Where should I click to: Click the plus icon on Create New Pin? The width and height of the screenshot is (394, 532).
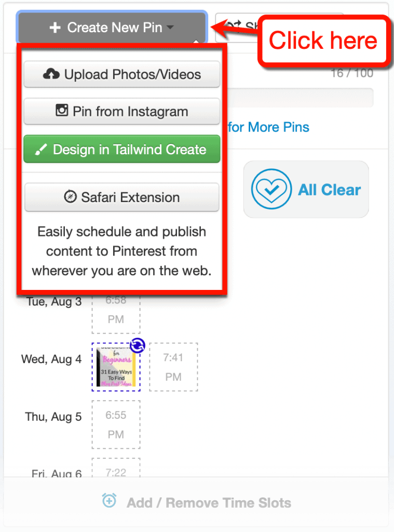[55, 28]
